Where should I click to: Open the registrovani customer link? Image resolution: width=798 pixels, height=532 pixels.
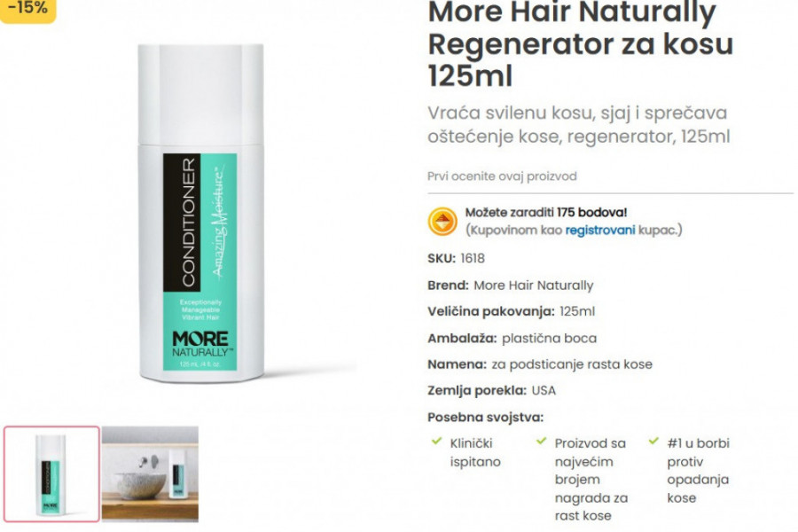600,231
